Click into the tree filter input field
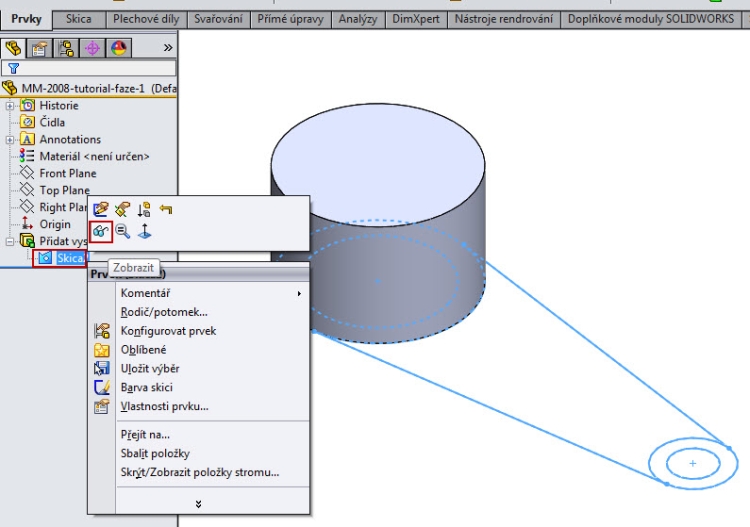This screenshot has height=527, width=750. [89, 68]
